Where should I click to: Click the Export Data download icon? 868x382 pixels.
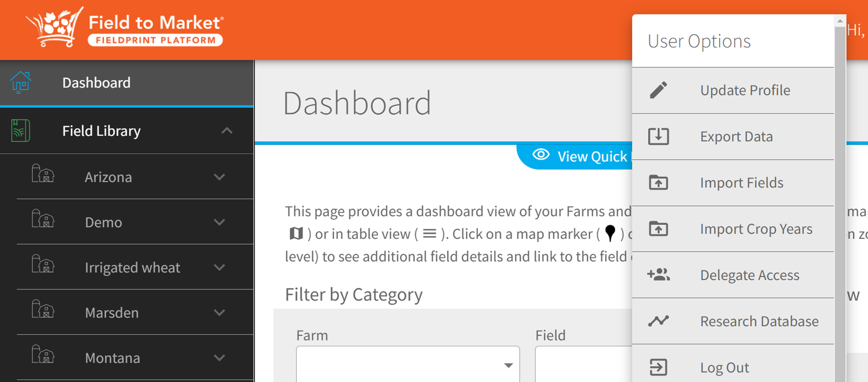(659, 136)
